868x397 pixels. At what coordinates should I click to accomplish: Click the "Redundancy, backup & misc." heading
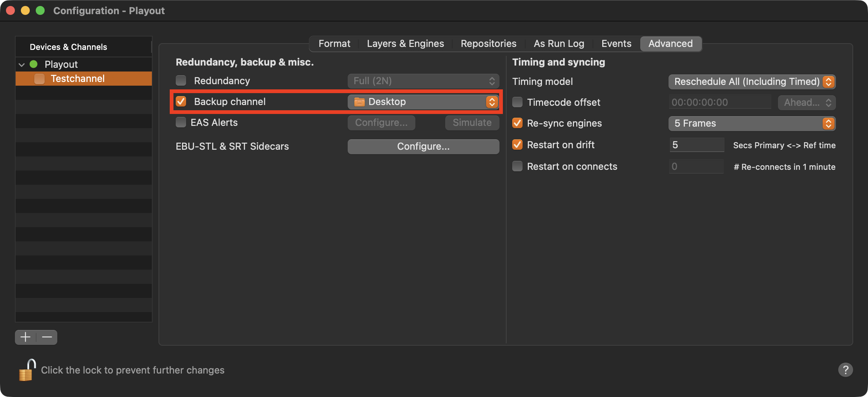pos(245,62)
